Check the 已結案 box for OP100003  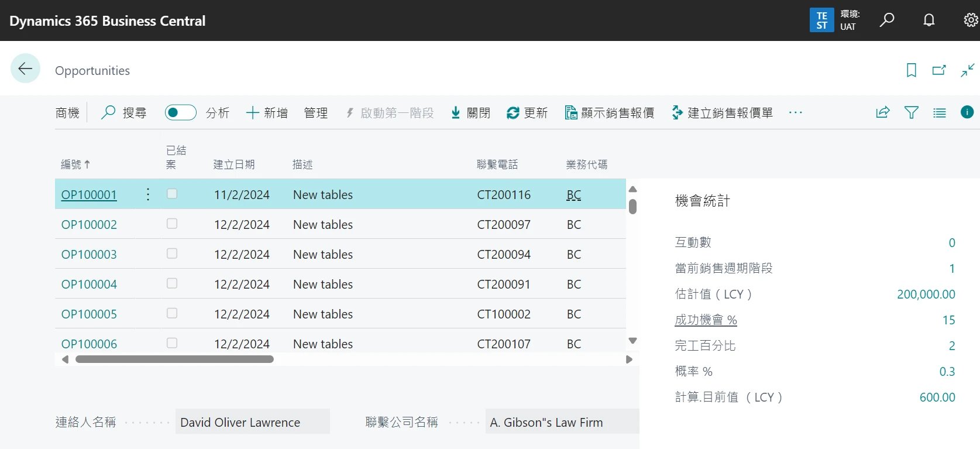pos(172,253)
